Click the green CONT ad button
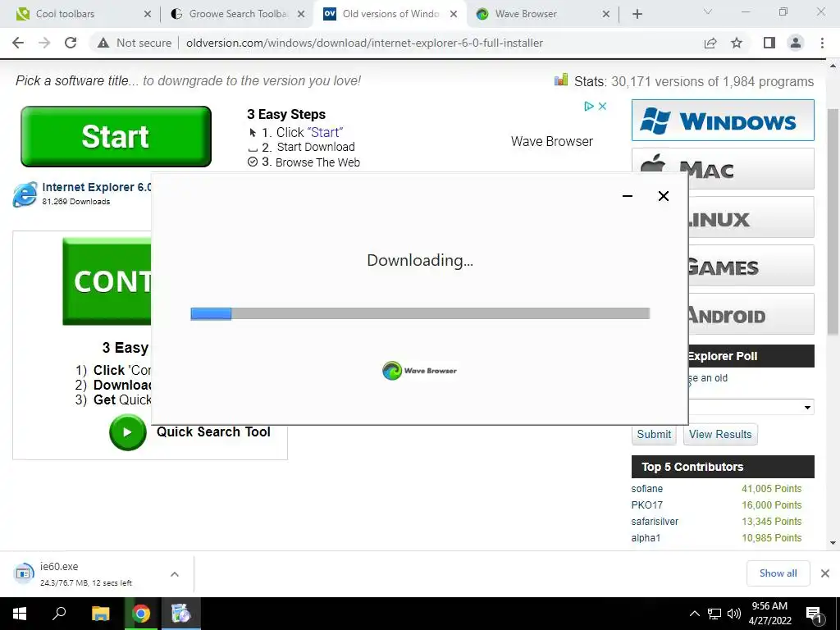This screenshot has height=630, width=840. (x=107, y=281)
